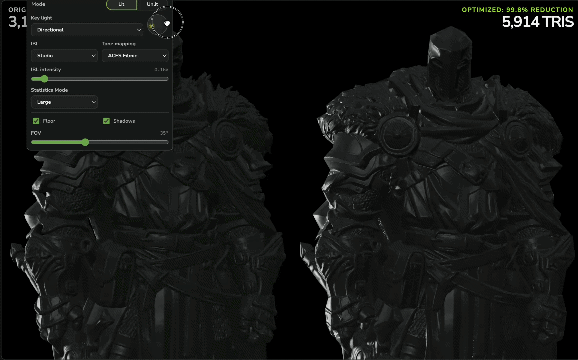Viewport: 578px width, 360px height.
Task: Open the Statistics Mode Large dropdown
Action: 64,102
